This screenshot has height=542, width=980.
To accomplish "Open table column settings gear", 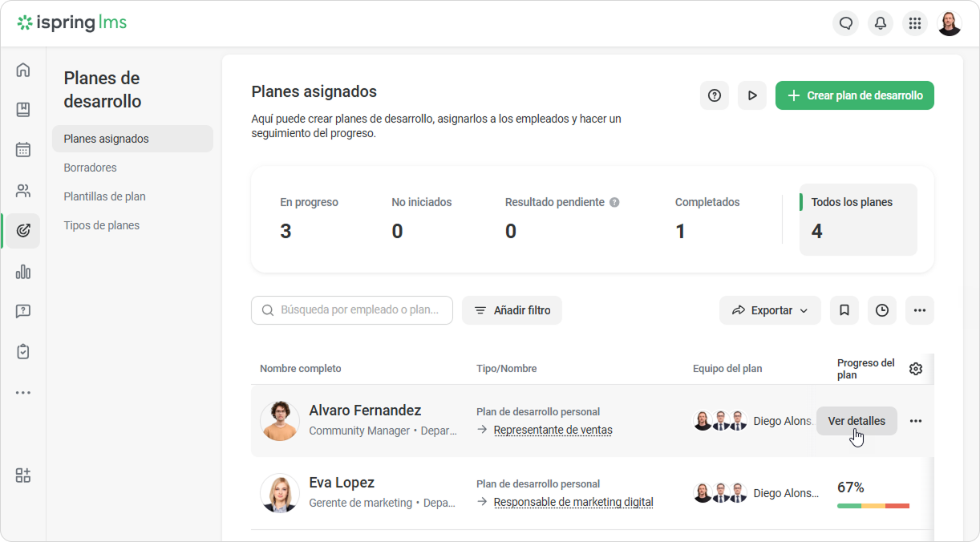I will (x=916, y=369).
